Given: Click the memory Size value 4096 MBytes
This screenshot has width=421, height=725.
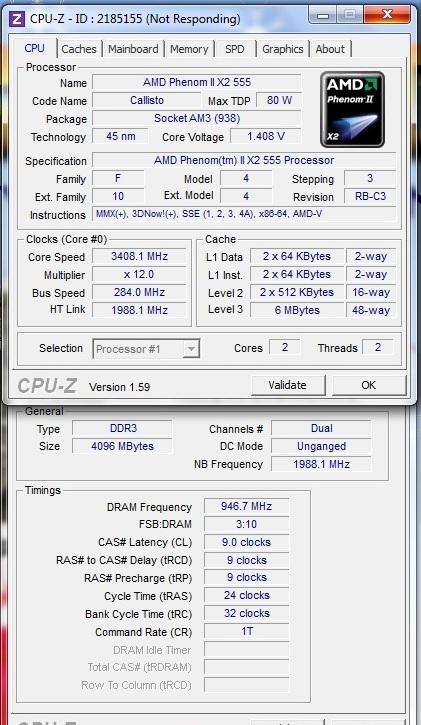Looking at the screenshot, I should 122,446.
